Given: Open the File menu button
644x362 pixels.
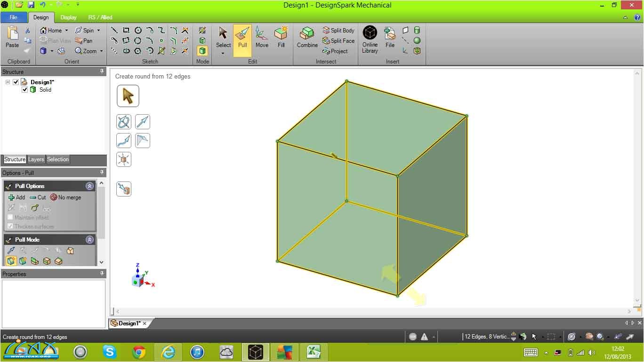Looking at the screenshot, I should coord(14,17).
